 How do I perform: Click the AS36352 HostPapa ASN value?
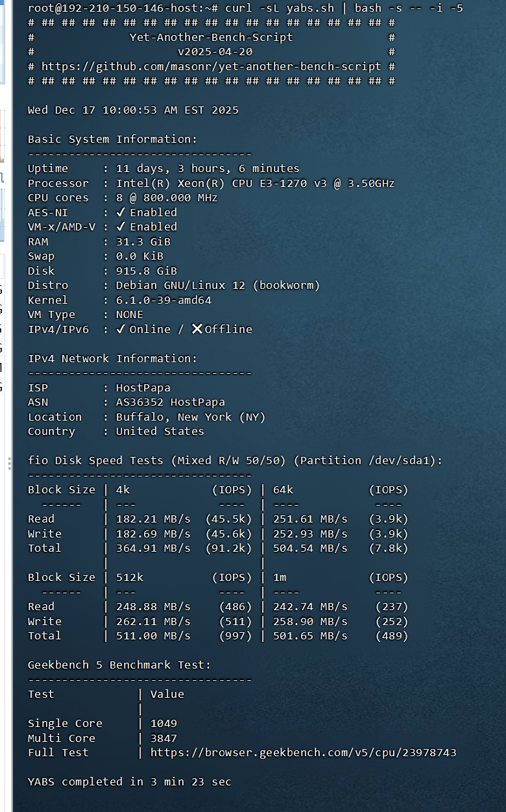point(171,402)
